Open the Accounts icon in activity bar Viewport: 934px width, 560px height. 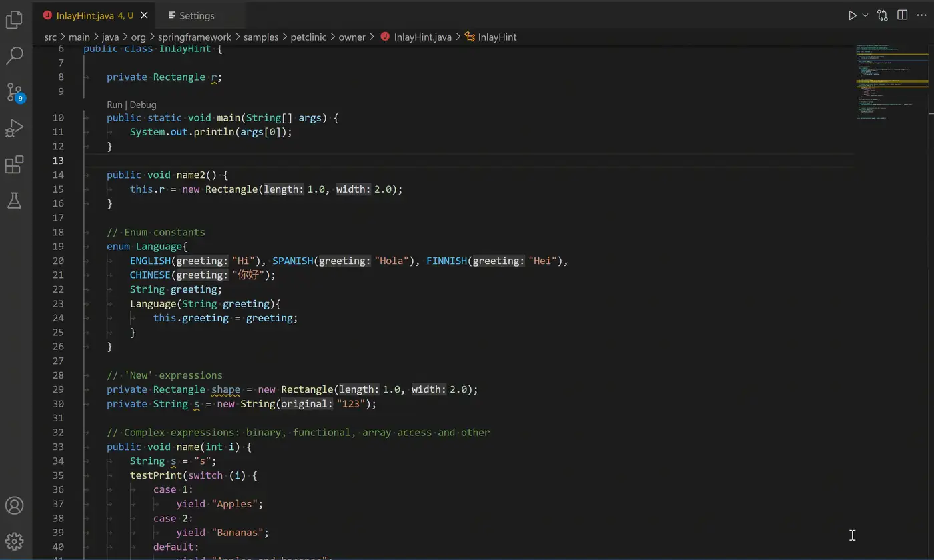14,506
